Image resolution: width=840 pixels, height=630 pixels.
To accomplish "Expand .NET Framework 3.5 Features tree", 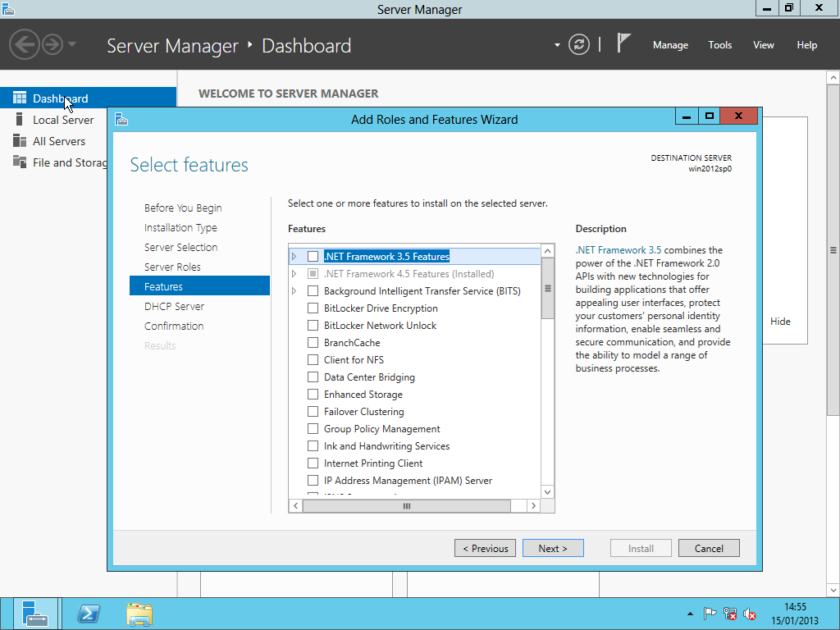I will pos(294,257).
